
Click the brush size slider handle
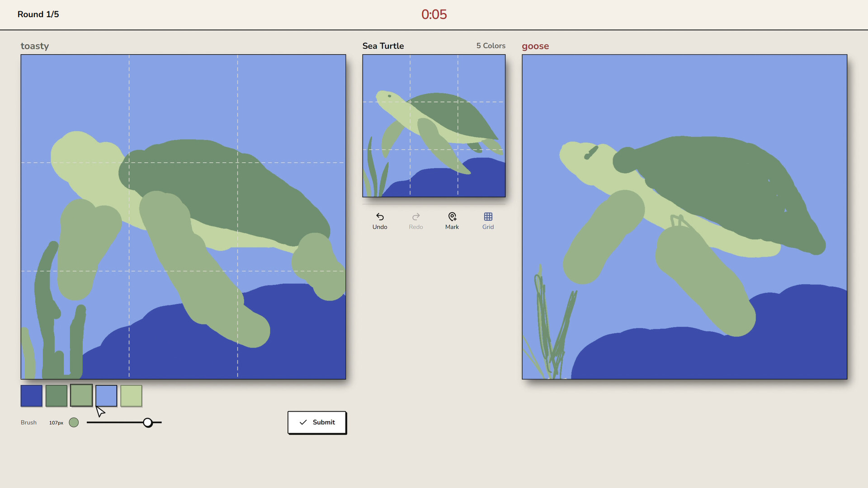click(x=148, y=422)
